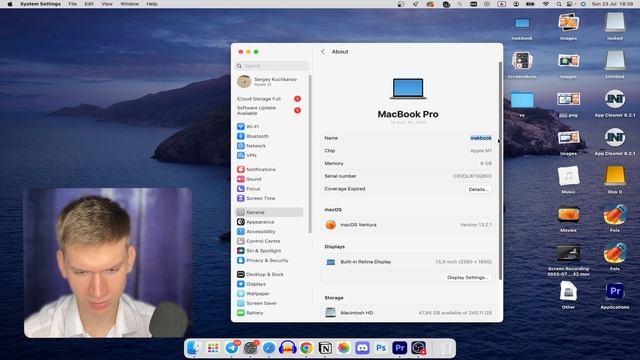Select the macOS Ventura row
Viewport: 640px width, 360px height.
point(408,225)
